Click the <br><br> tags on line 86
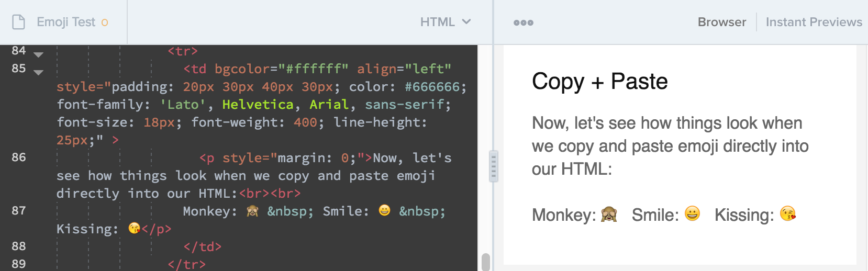 coord(270,194)
